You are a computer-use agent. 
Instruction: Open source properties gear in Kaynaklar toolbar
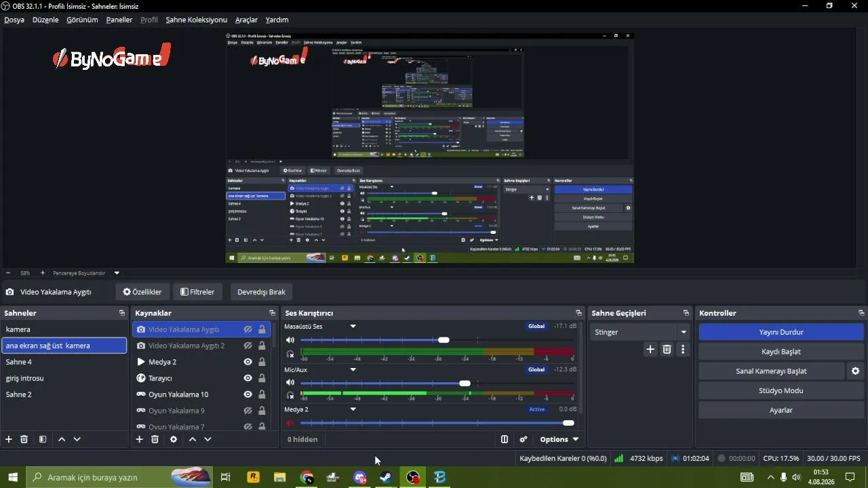click(174, 439)
